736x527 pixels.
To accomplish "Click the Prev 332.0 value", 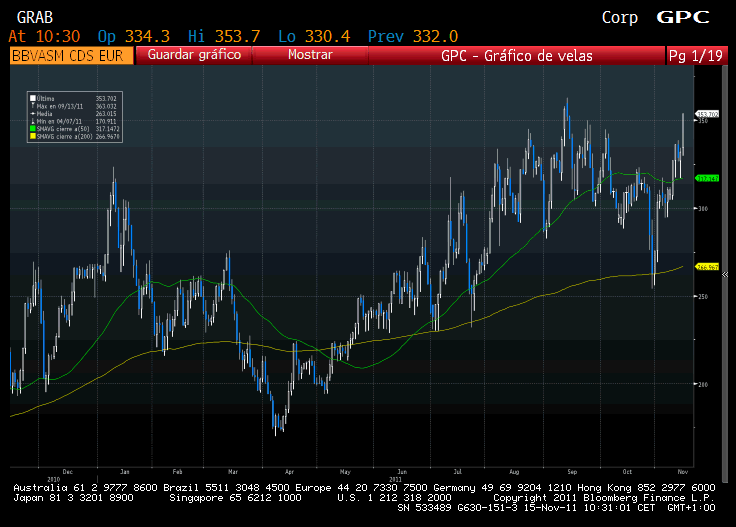I will (413, 36).
